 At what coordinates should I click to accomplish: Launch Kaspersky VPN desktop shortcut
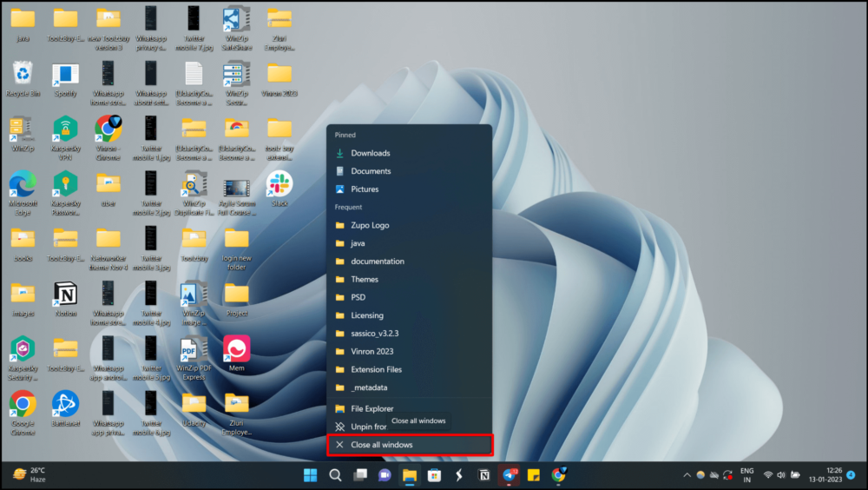tap(65, 138)
